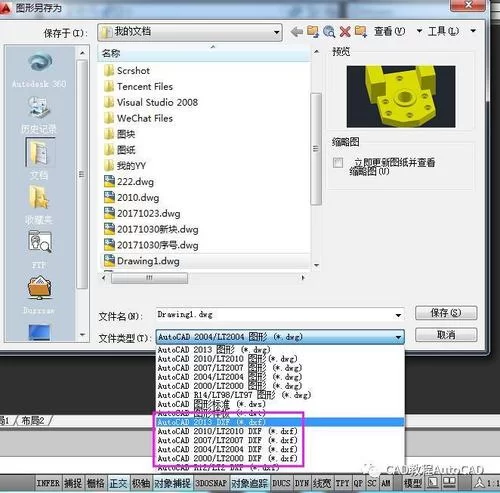500x493 pixels.
Task: Click the Create New Folder icon
Action: point(361,32)
